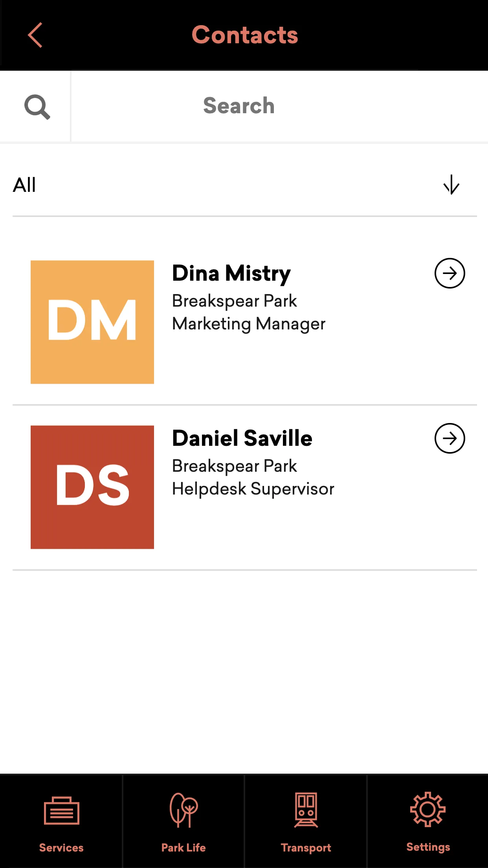This screenshot has height=868, width=488.
Task: Go back using the top-left arrow
Action: [x=35, y=35]
